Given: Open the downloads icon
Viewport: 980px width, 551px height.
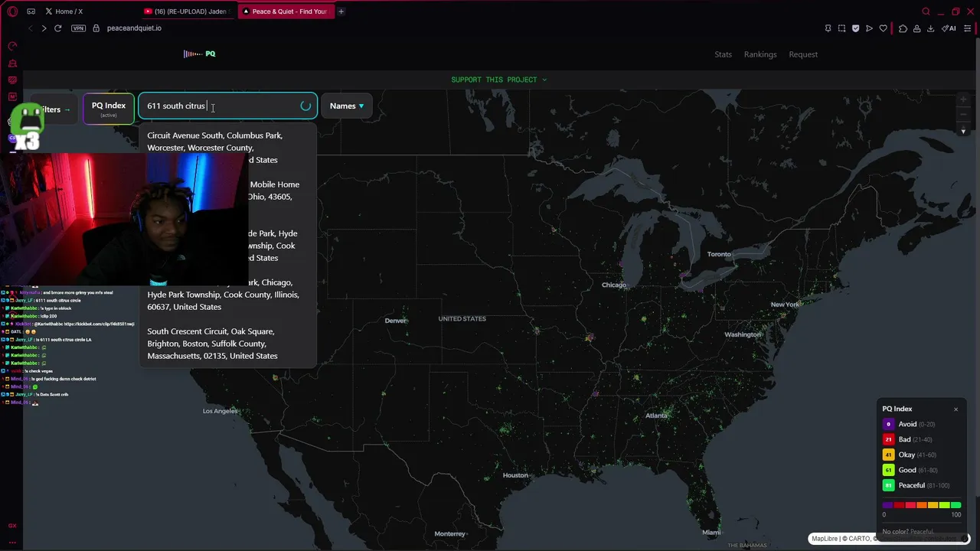Looking at the screenshot, I should (930, 28).
